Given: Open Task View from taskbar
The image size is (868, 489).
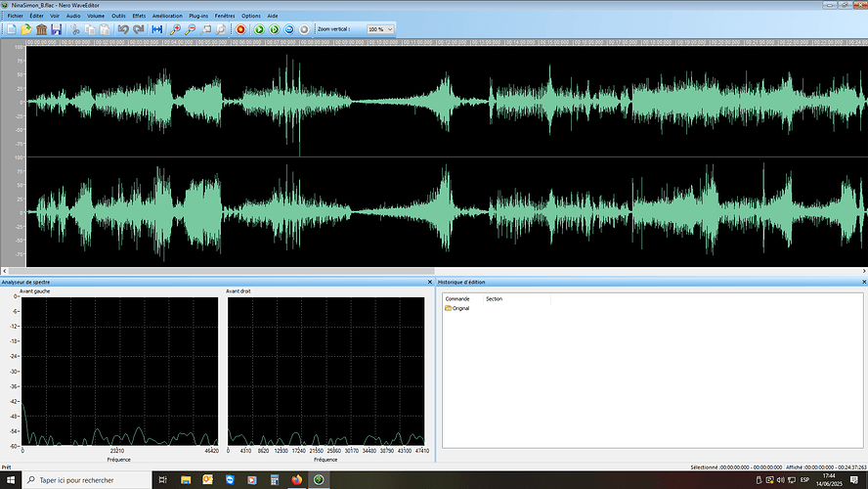Looking at the screenshot, I should 162,480.
